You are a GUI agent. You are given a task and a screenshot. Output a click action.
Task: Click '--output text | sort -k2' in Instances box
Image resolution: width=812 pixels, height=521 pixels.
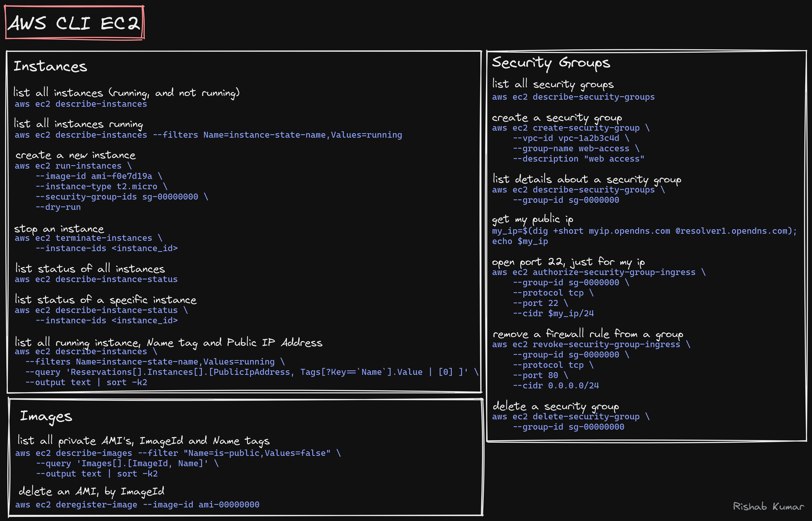[86, 383]
